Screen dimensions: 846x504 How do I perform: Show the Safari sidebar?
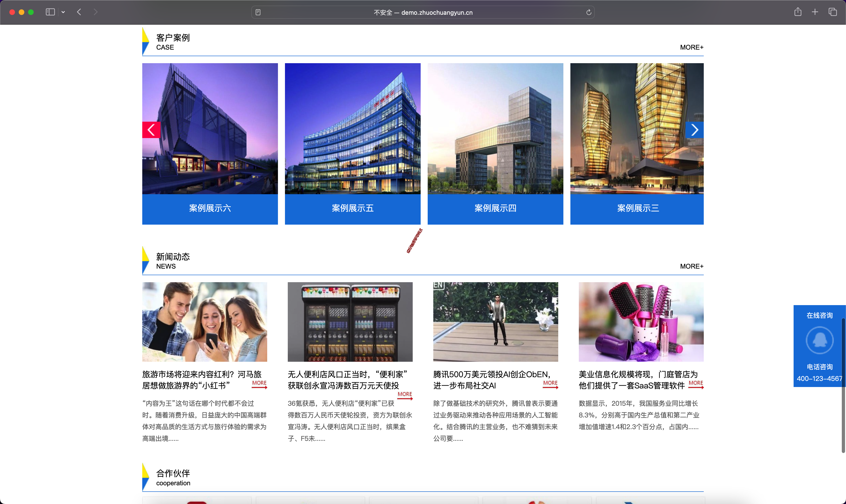[50, 12]
